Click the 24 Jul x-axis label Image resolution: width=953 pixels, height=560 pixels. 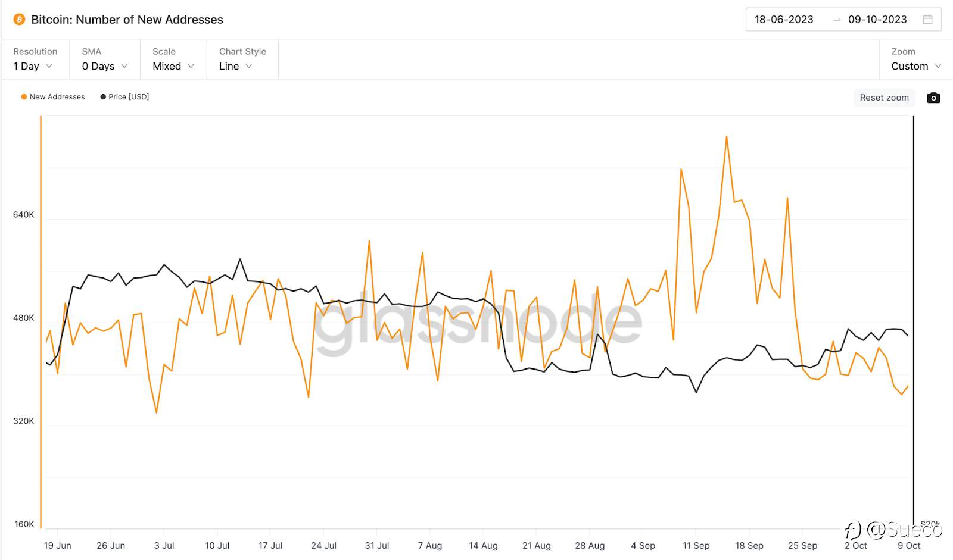coord(323,546)
